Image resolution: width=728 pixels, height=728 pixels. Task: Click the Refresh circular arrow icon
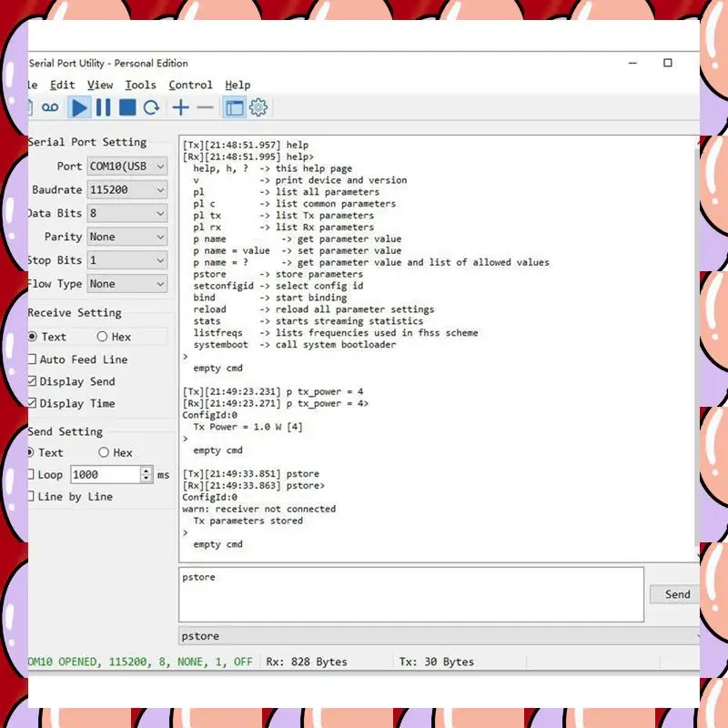(151, 107)
